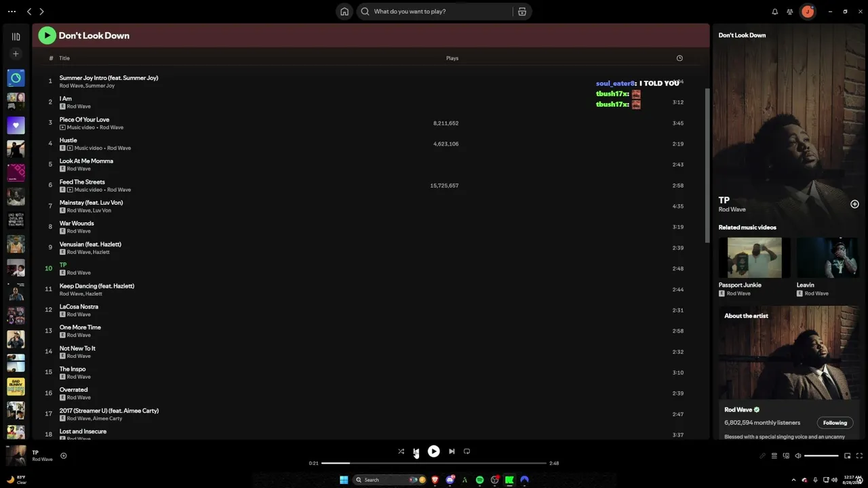The width and height of the screenshot is (868, 488).
Task: Skip to the next track
Action: 452,451
